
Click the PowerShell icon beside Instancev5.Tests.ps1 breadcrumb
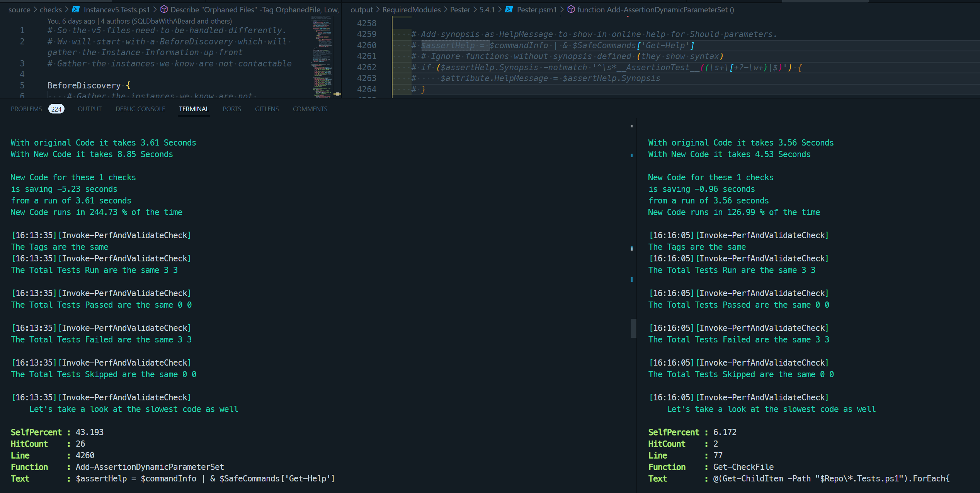pos(76,10)
